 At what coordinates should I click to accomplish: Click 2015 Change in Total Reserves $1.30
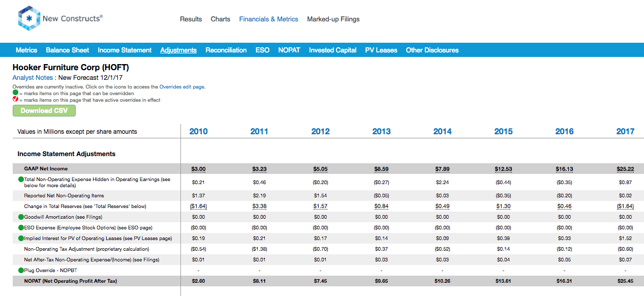(503, 206)
